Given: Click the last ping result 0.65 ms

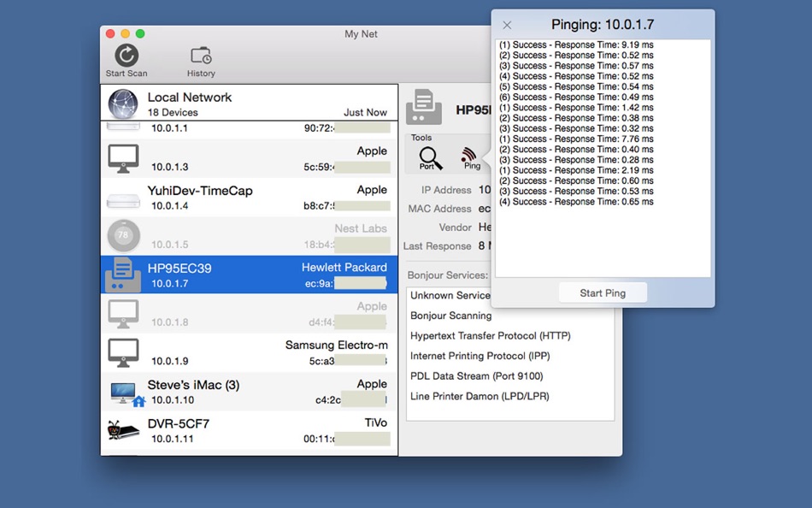Looking at the screenshot, I should click(576, 202).
